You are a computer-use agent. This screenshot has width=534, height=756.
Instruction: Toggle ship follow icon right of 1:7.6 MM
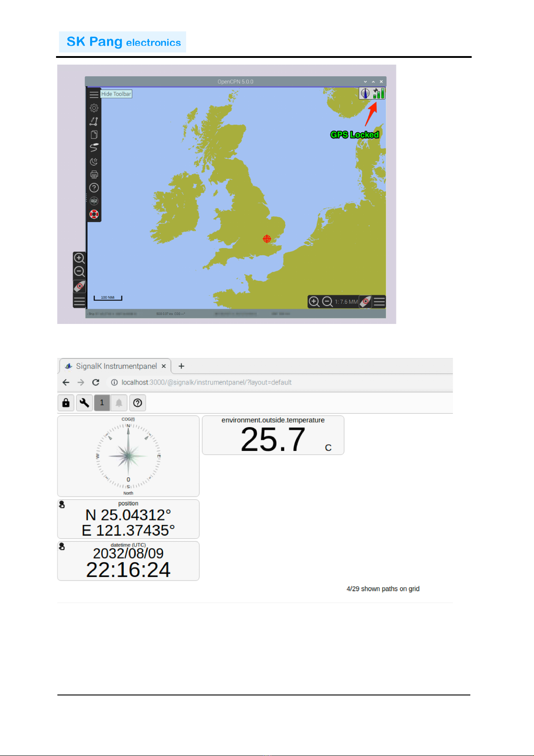[365, 302]
